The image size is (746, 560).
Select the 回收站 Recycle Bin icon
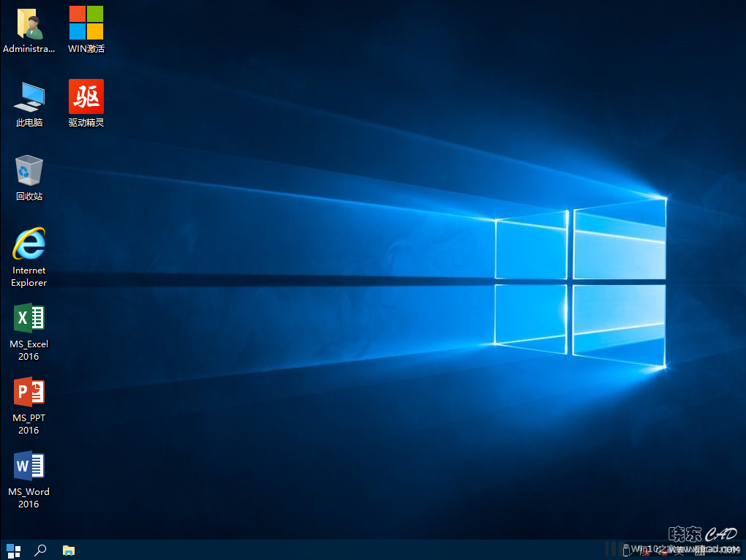click(29, 178)
